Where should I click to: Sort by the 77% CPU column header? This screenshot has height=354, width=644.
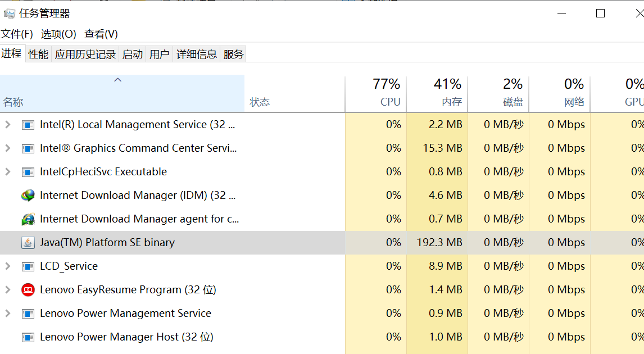[x=376, y=93]
